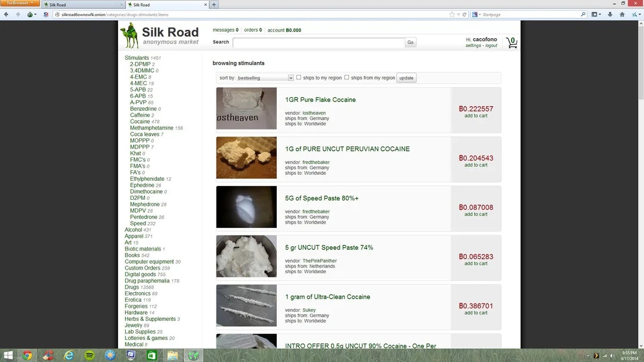Bookmark this page with the star icon
The width and height of the screenshot is (644, 362).
(x=452, y=14)
